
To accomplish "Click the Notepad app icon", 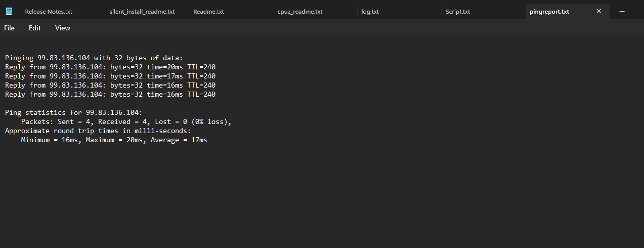I will point(9,11).
